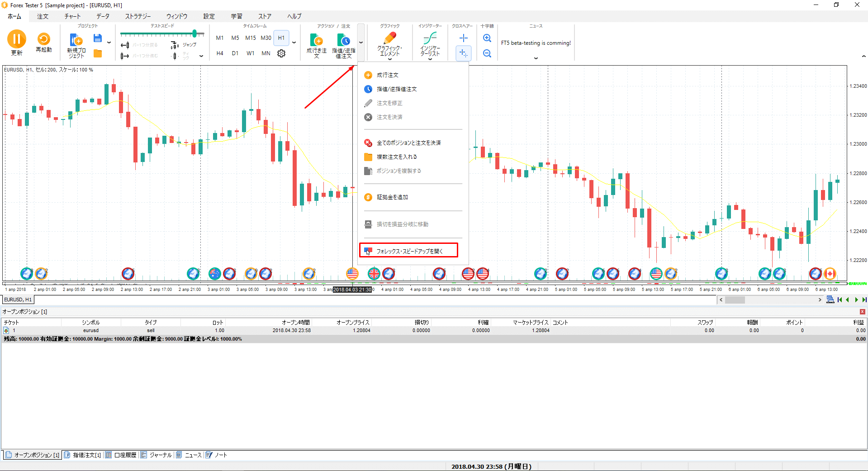Switch timeframe to M30
Screen dimensions: 868x471
(x=266, y=38)
